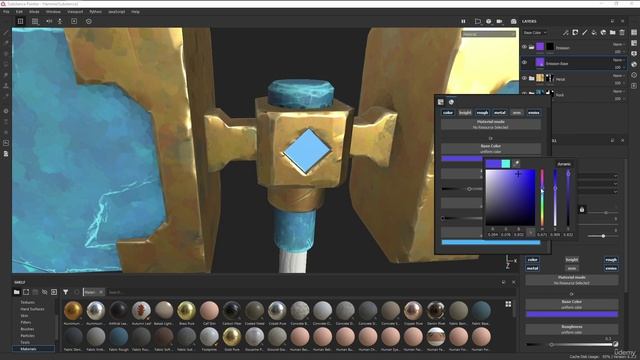The height and width of the screenshot is (360, 640).
Task: Toggle the nrm channel in floating popup
Action: (x=516, y=113)
